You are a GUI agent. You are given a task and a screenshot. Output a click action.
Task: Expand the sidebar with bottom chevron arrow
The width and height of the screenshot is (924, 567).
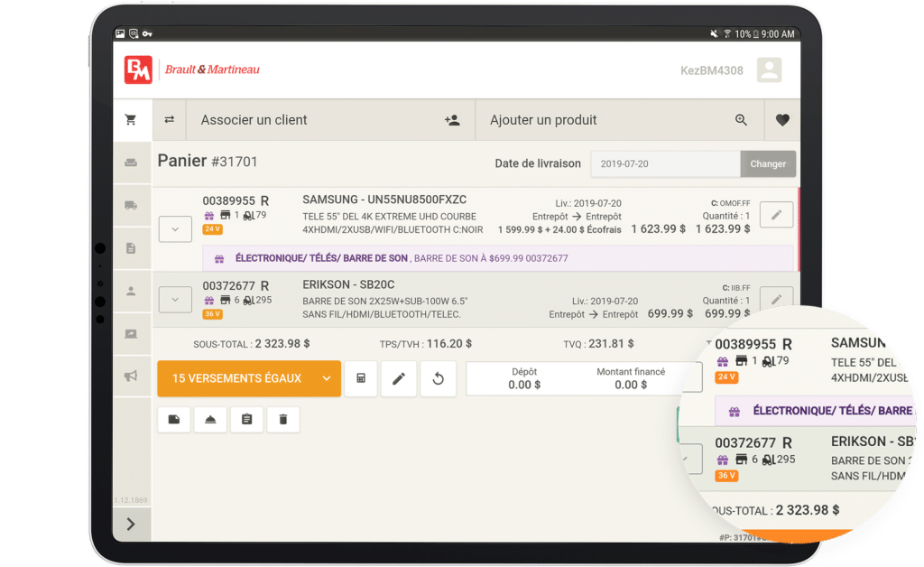click(131, 524)
